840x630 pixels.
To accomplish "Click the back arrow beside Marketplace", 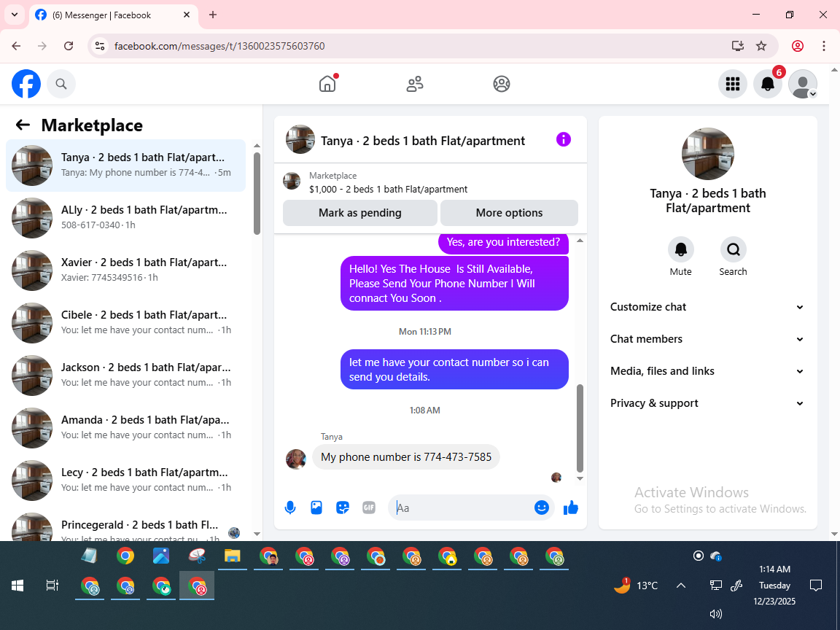I will 23,125.
